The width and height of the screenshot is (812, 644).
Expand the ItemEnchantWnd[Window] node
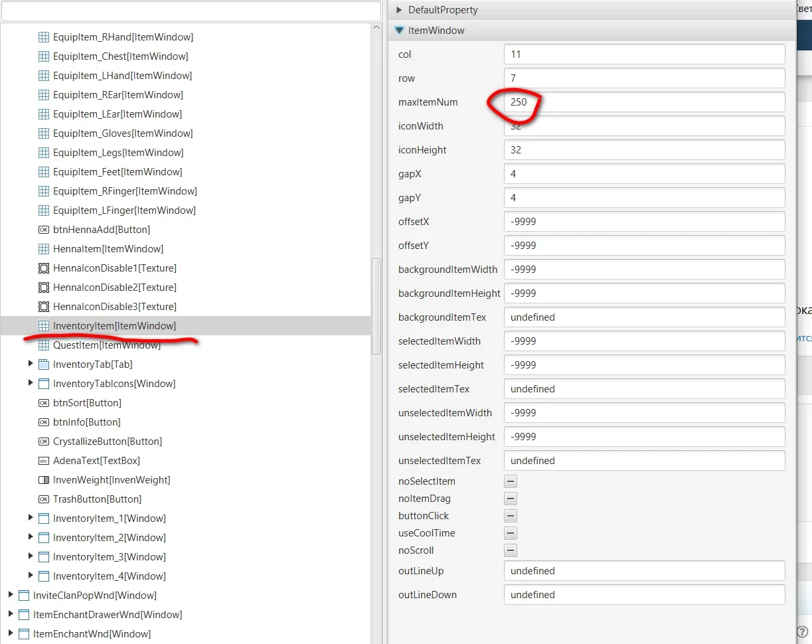(11, 633)
